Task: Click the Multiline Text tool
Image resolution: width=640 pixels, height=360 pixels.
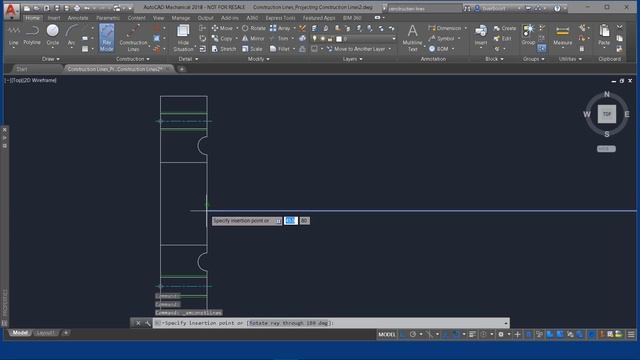Action: click(x=412, y=38)
